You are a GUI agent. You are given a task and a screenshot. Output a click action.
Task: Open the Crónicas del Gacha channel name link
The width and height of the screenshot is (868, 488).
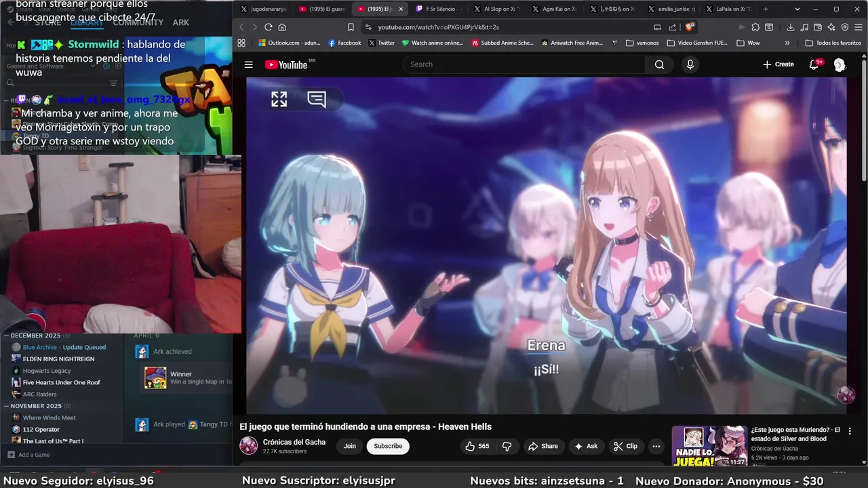click(294, 442)
